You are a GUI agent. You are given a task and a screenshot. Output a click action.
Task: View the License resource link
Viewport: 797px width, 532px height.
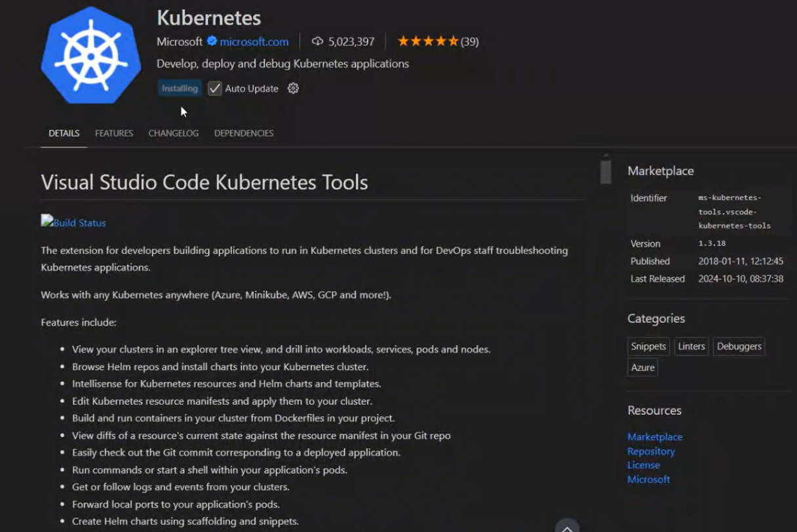coord(644,465)
